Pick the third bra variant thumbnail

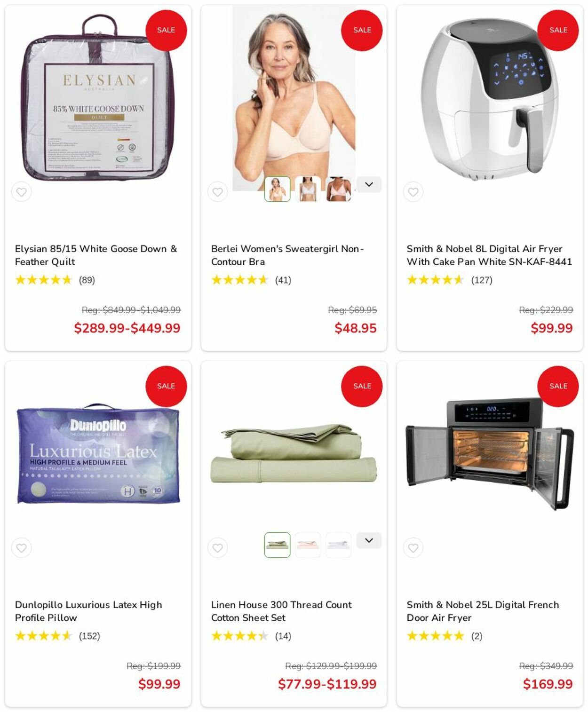pyautogui.click(x=338, y=189)
